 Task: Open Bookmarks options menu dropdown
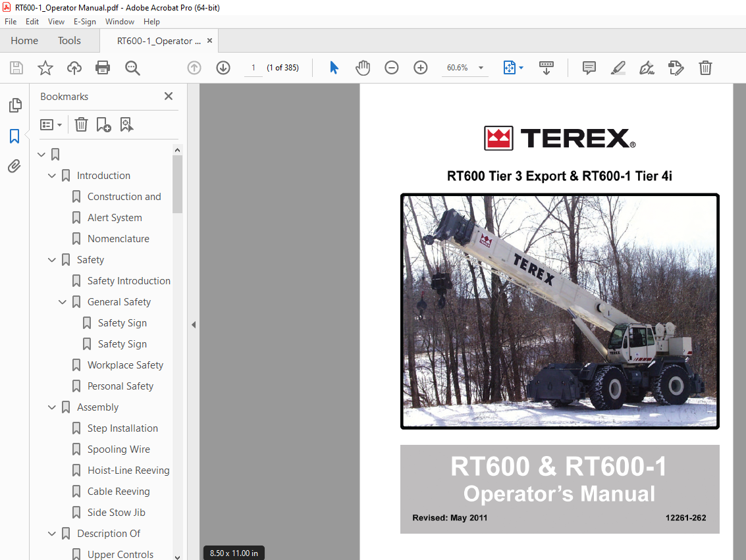51,124
